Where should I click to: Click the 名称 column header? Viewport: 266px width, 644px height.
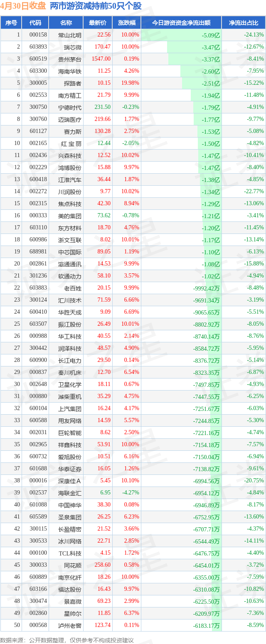66,23
